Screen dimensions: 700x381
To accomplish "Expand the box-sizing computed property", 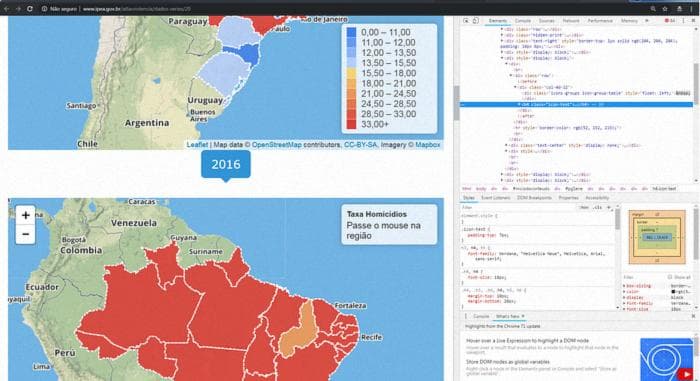I will point(625,286).
